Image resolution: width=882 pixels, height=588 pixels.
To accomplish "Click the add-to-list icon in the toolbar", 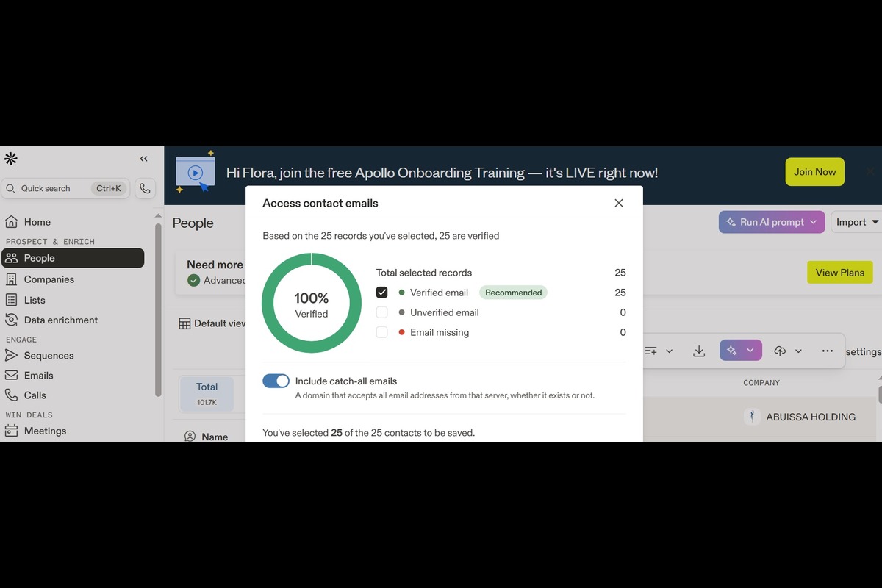I will (x=650, y=351).
